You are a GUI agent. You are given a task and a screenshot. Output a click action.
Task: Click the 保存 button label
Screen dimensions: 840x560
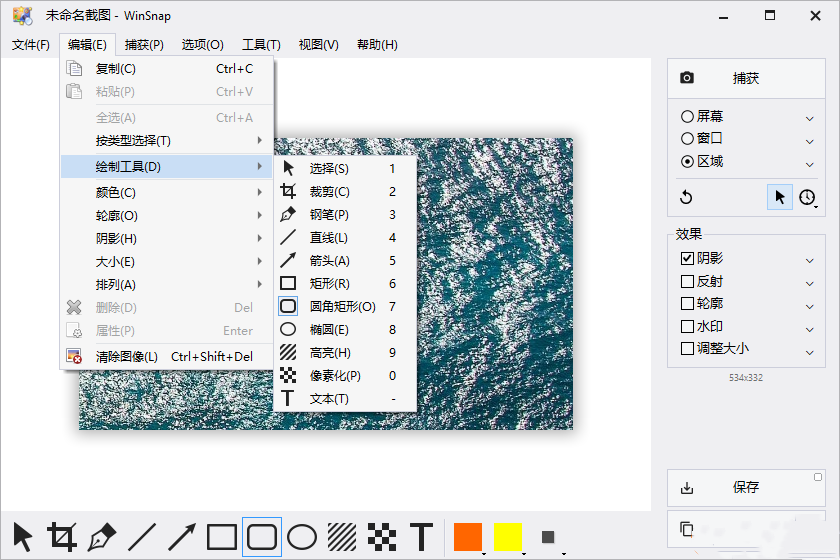click(746, 487)
